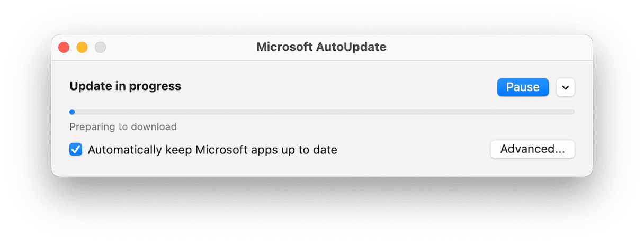The image size is (644, 244).
Task: Click the blue progress indicator dot
Action: coord(72,112)
